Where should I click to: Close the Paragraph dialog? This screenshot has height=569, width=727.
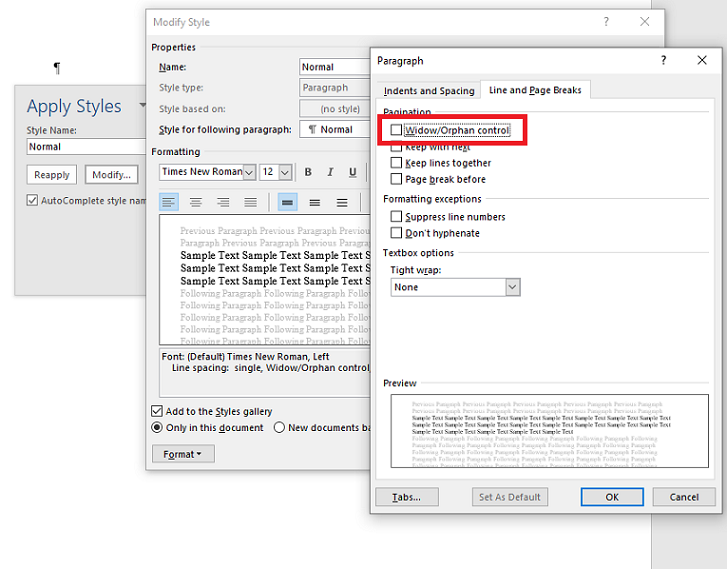(702, 60)
